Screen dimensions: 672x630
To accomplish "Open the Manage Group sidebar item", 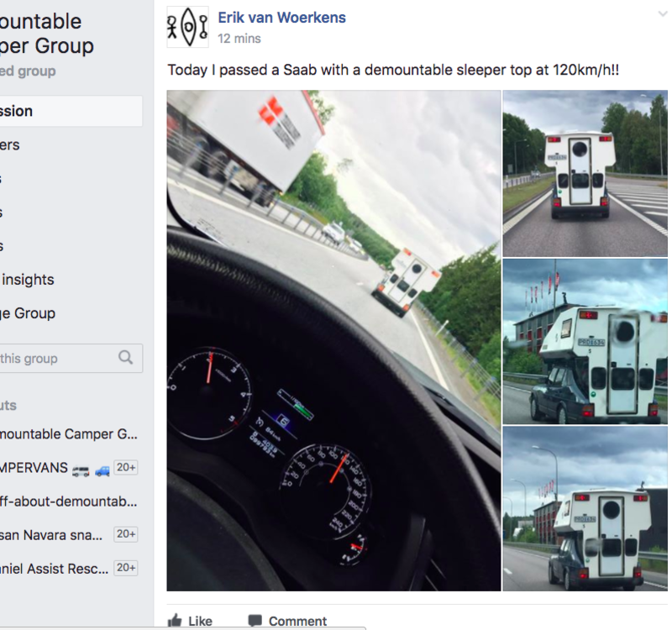I will 29,313.
